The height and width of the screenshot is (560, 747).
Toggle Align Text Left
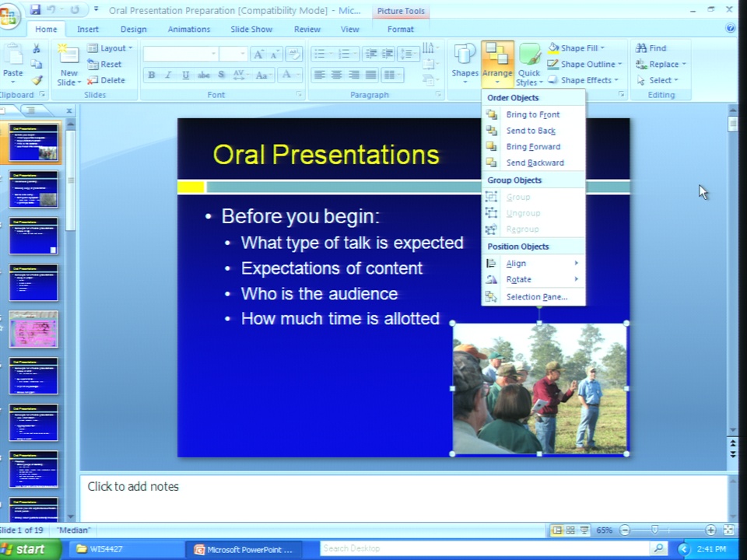coord(319,75)
